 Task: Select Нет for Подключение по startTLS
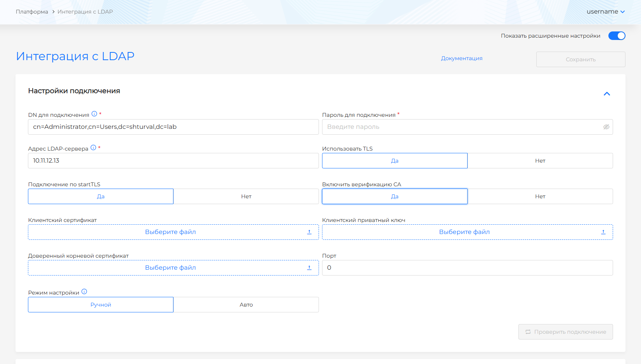pos(246,196)
